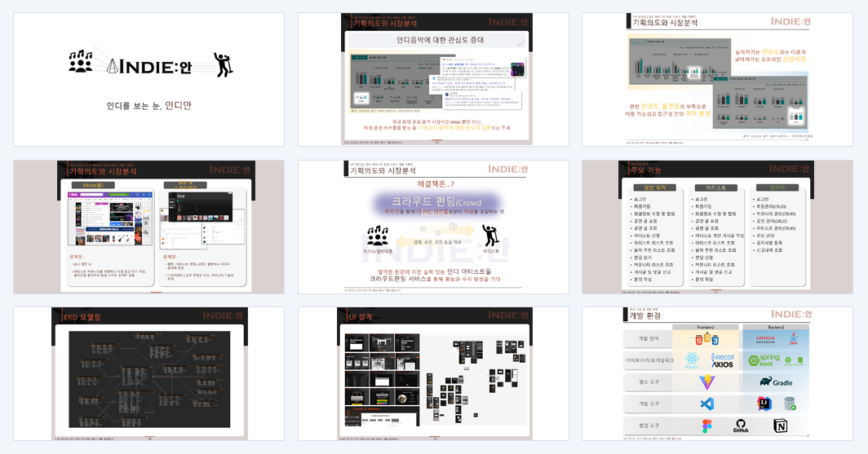Open the Mule comparison slide thumbnail

click(x=149, y=227)
